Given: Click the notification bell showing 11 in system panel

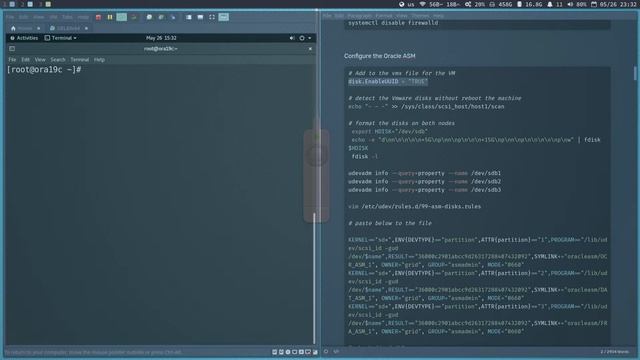Looking at the screenshot, I should point(555,4).
